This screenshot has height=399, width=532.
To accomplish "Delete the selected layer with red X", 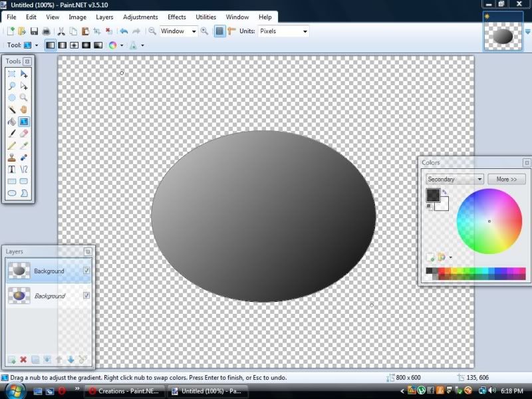I will 23,359.
